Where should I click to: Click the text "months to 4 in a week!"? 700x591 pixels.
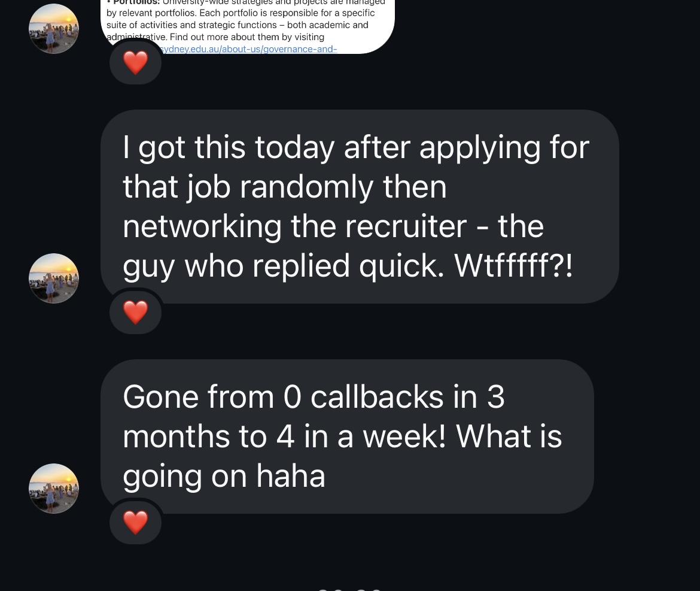[284, 437]
